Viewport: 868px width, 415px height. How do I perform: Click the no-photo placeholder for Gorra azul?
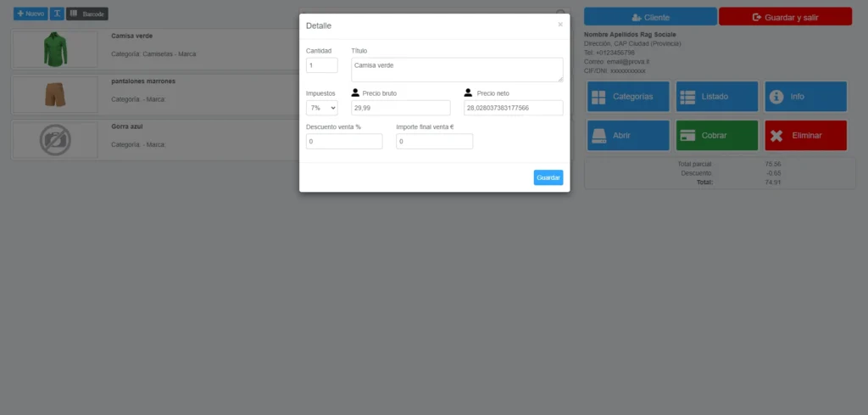tap(55, 140)
